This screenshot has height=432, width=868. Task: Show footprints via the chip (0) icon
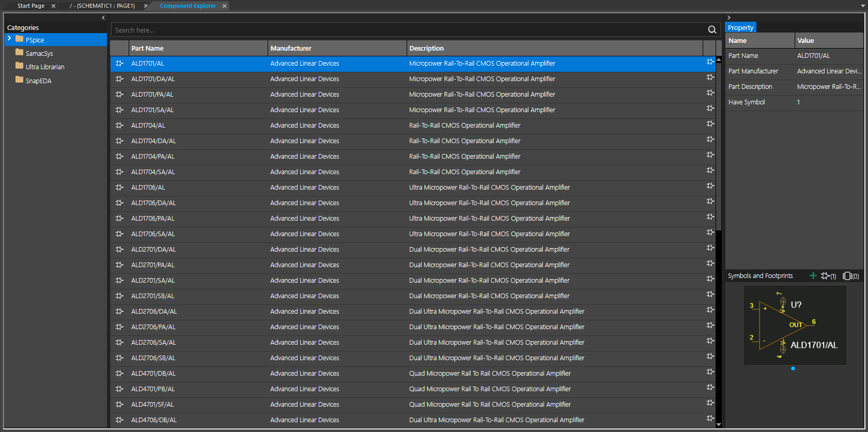pos(850,276)
